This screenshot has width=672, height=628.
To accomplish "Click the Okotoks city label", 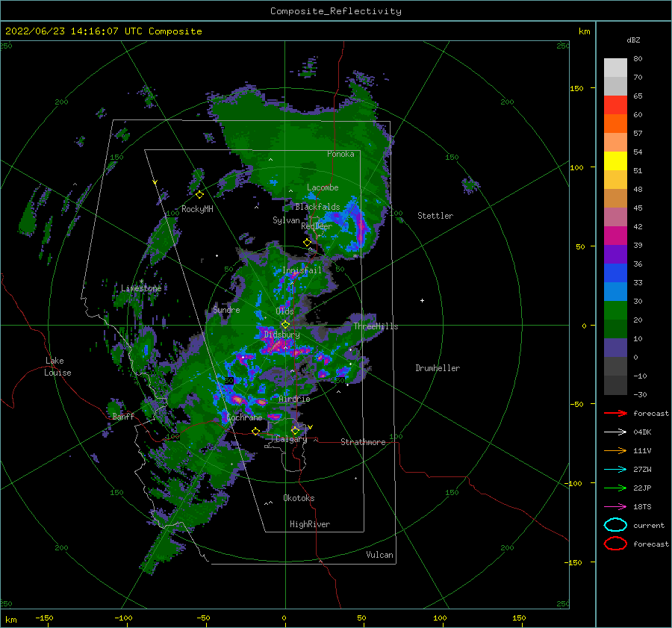I will pyautogui.click(x=299, y=498).
